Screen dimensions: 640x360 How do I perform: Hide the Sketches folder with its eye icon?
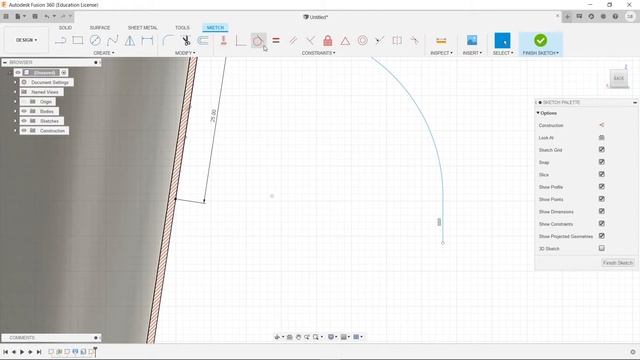24,121
